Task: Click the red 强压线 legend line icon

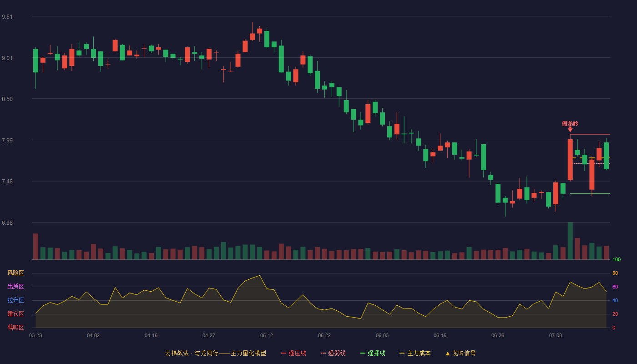Action: (284, 353)
